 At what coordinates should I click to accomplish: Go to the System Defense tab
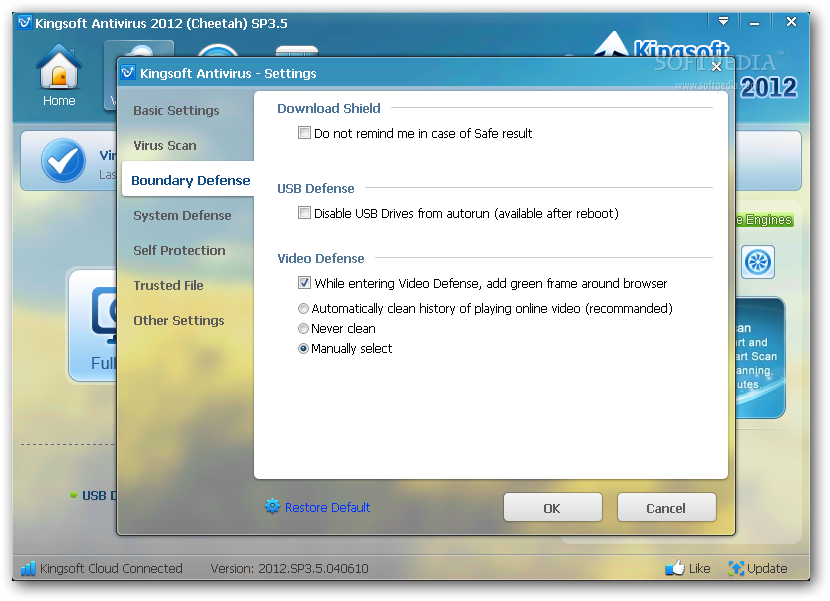[182, 216]
